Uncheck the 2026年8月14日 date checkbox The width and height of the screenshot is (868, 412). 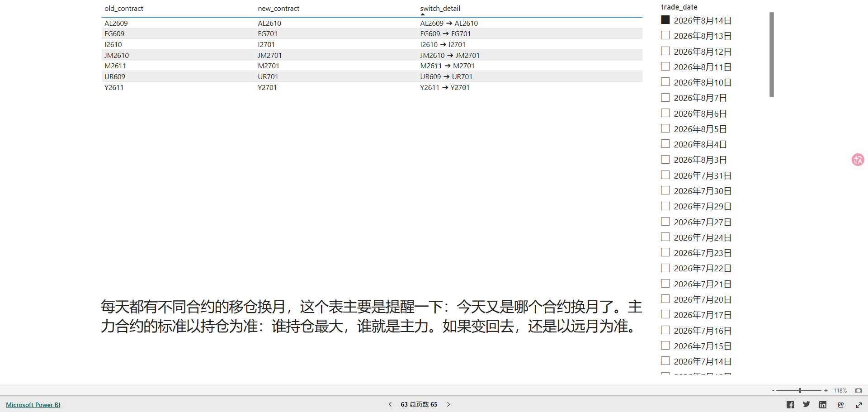coord(665,20)
